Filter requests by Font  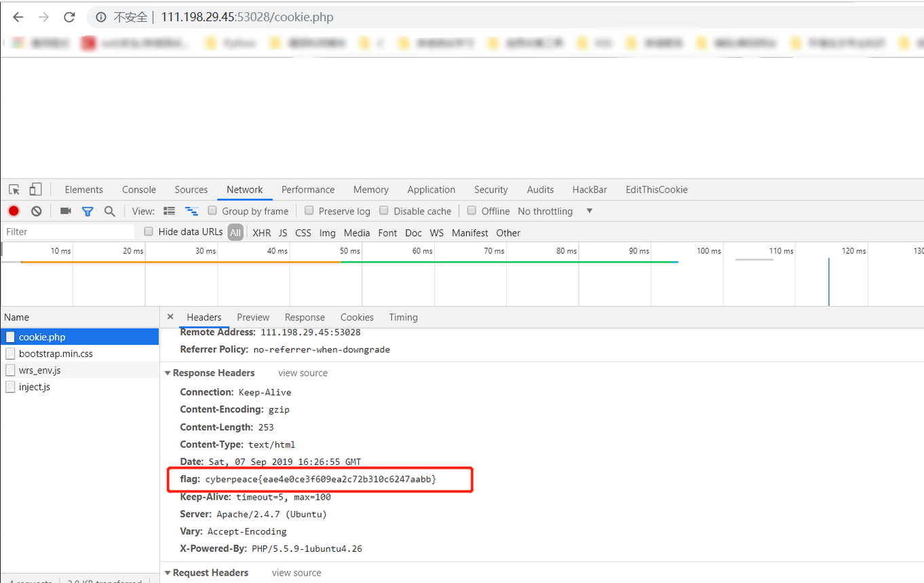click(387, 233)
